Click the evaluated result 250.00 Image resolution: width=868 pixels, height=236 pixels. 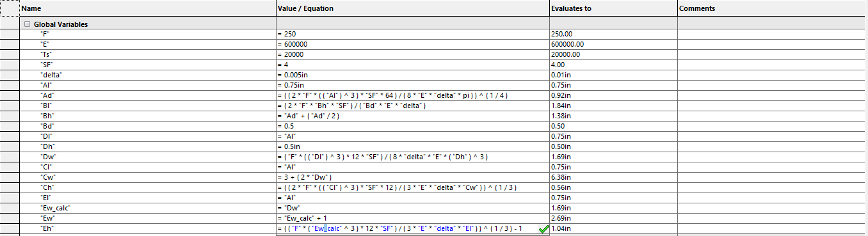coord(613,34)
